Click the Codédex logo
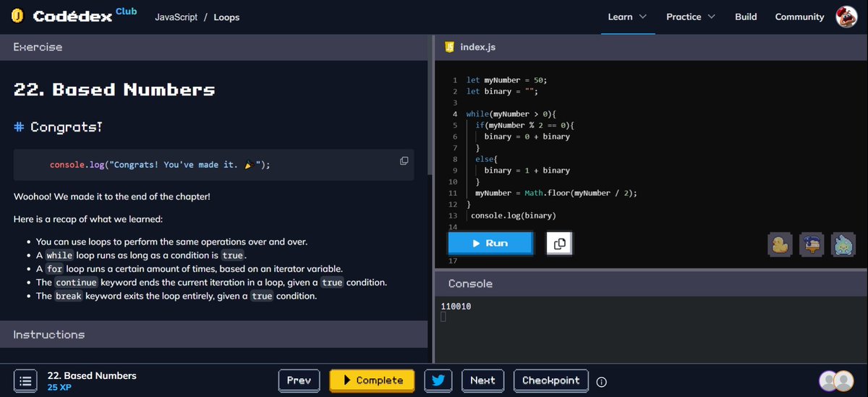Viewport: 868px width, 397px height. click(62, 16)
